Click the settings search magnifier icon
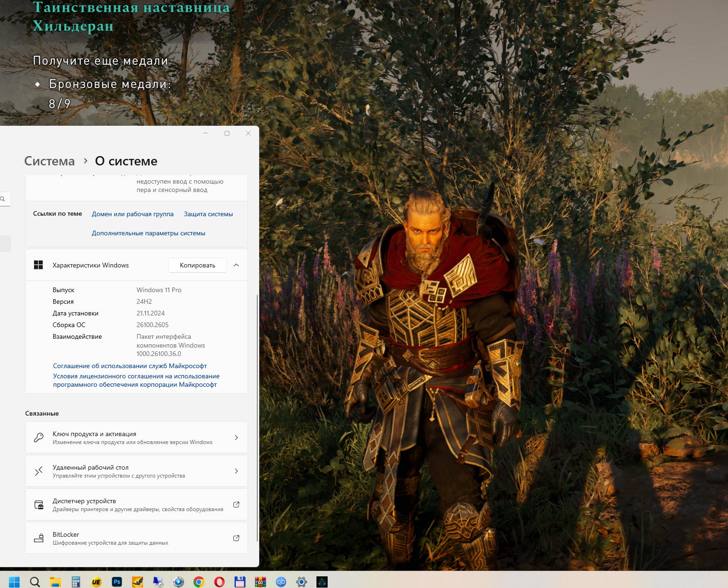 click(3, 199)
